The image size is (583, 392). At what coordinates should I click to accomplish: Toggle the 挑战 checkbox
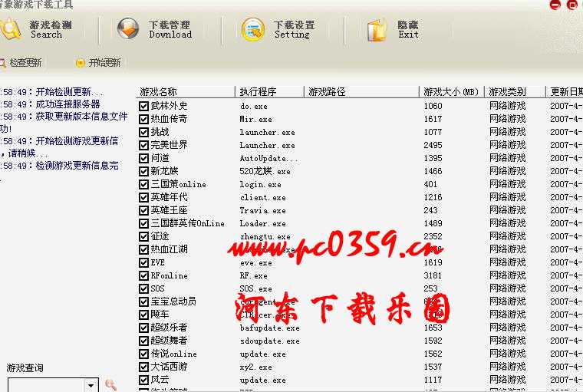coord(143,132)
